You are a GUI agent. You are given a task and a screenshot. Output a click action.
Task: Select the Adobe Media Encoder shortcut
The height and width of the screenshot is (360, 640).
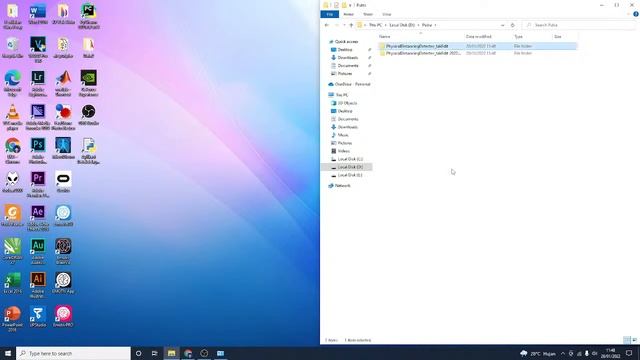click(38, 117)
